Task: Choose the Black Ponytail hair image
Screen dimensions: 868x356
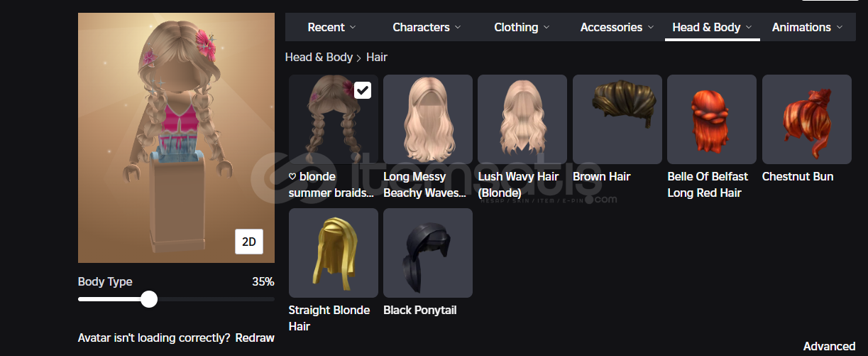Action: click(x=427, y=253)
